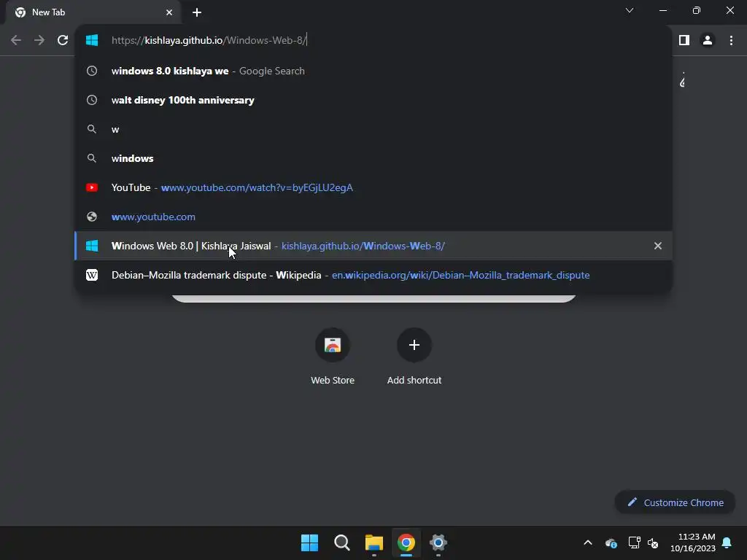Open the YouTube watch video suggestion
Screen dimensions: 747x560
pyautogui.click(x=373, y=187)
